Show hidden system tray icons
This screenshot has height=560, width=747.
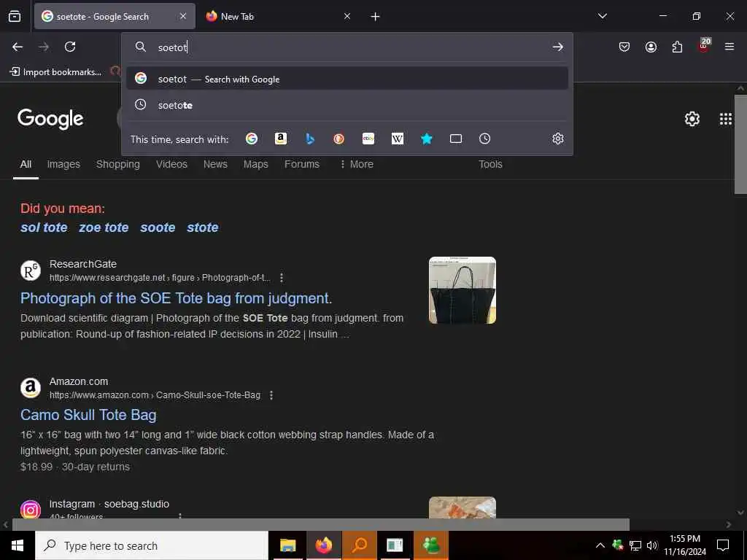pos(600,545)
